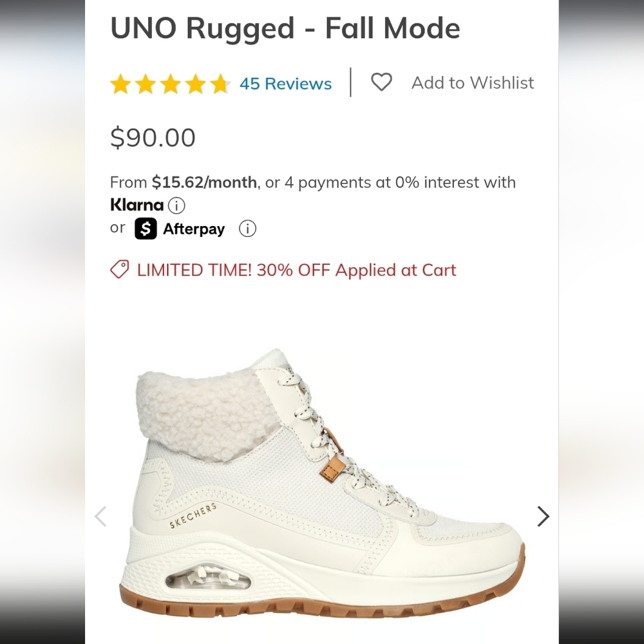Image resolution: width=644 pixels, height=644 pixels.
Task: Click the red price tag icon
Action: point(120,269)
